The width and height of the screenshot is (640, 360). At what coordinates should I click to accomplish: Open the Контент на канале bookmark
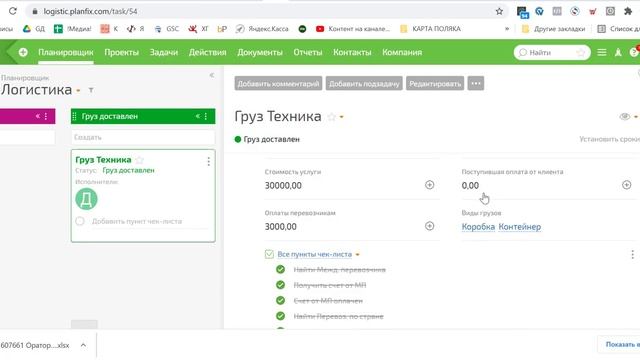[353, 29]
